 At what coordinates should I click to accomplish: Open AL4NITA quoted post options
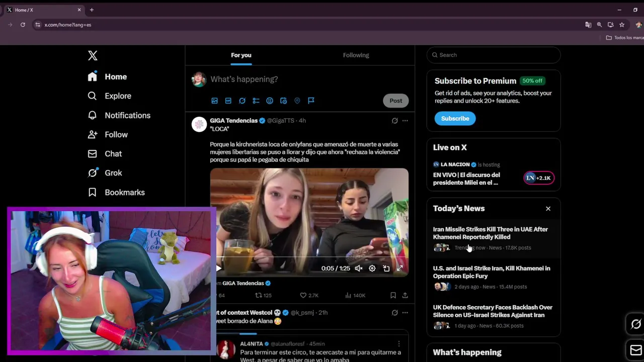point(399,344)
